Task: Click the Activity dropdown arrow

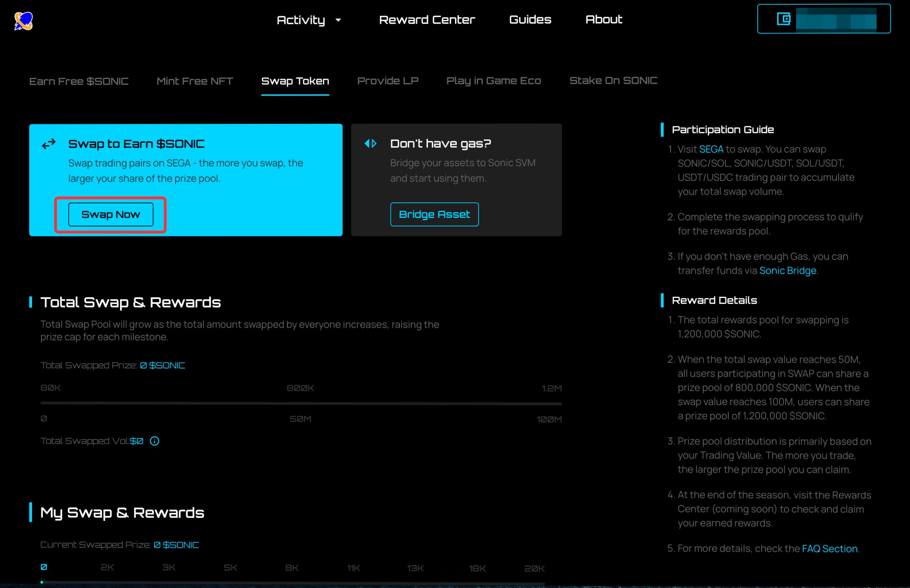Action: tap(338, 20)
